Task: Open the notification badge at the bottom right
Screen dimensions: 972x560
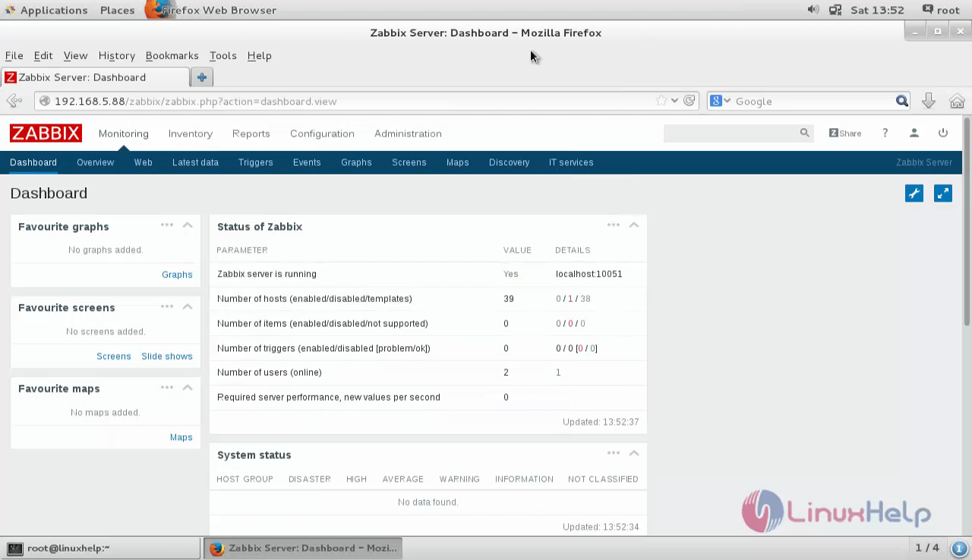Action: [958, 548]
